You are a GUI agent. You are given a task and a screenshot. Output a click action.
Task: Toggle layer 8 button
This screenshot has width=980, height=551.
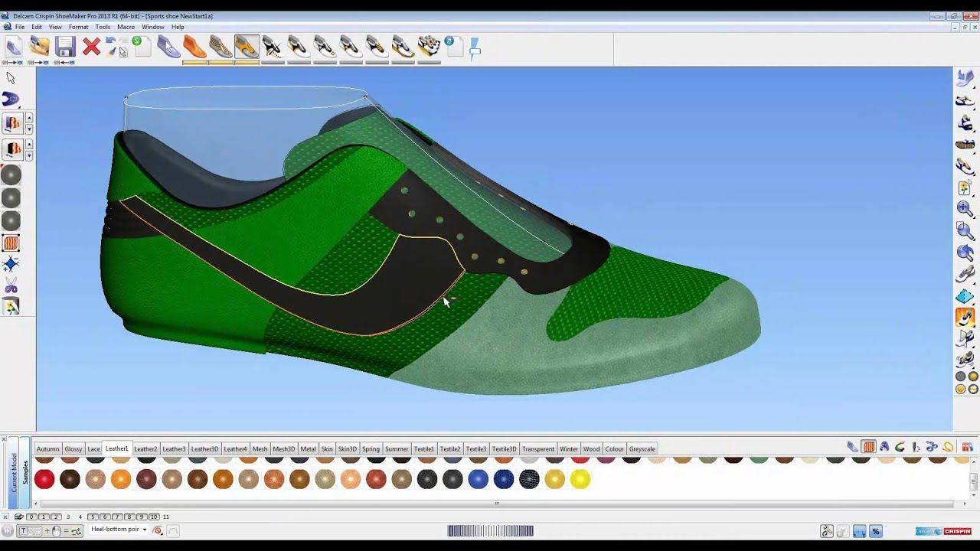point(129,517)
